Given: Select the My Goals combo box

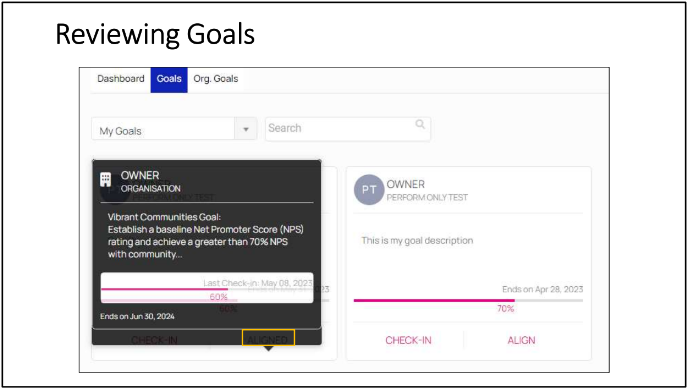Looking at the screenshot, I should (174, 129).
